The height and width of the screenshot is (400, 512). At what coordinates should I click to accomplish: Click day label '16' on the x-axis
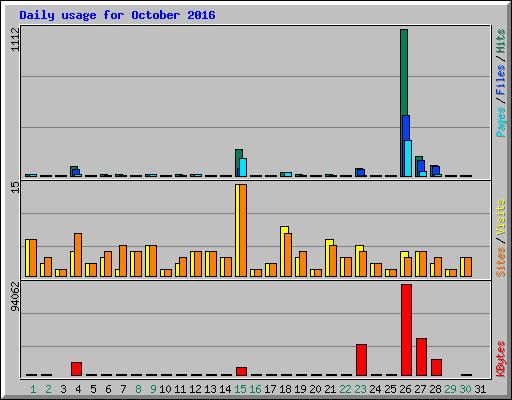[255, 389]
